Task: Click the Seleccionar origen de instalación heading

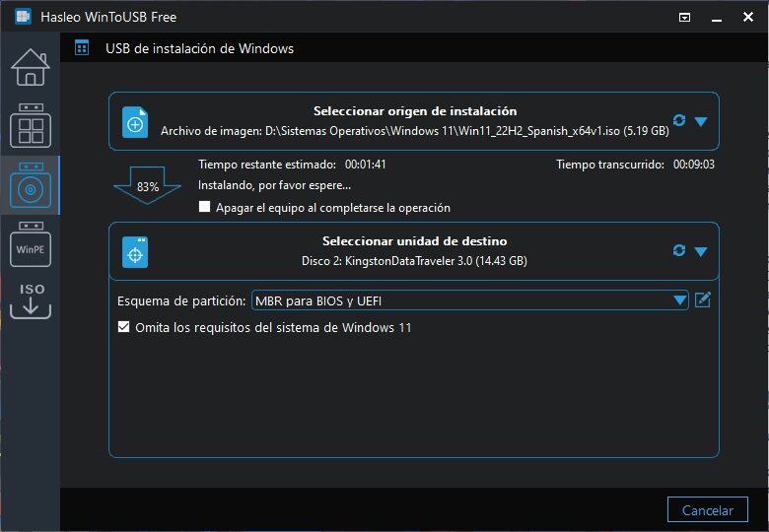Action: coord(415,111)
